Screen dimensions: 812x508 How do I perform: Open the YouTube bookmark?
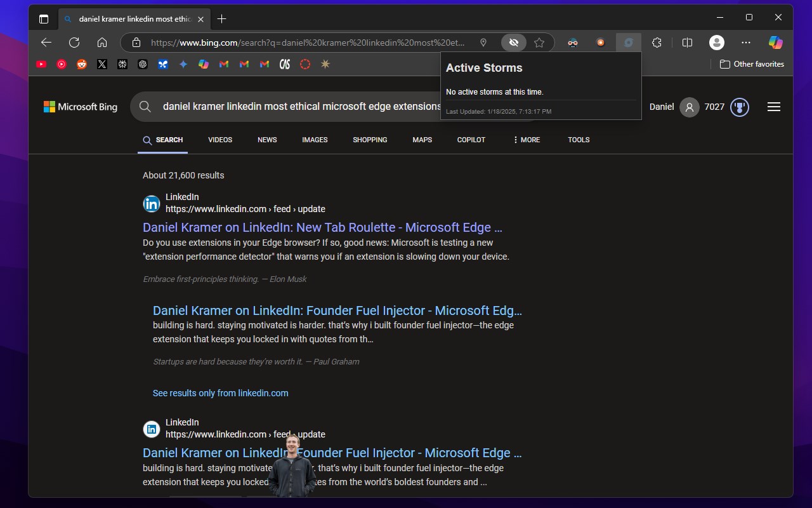pos(41,64)
